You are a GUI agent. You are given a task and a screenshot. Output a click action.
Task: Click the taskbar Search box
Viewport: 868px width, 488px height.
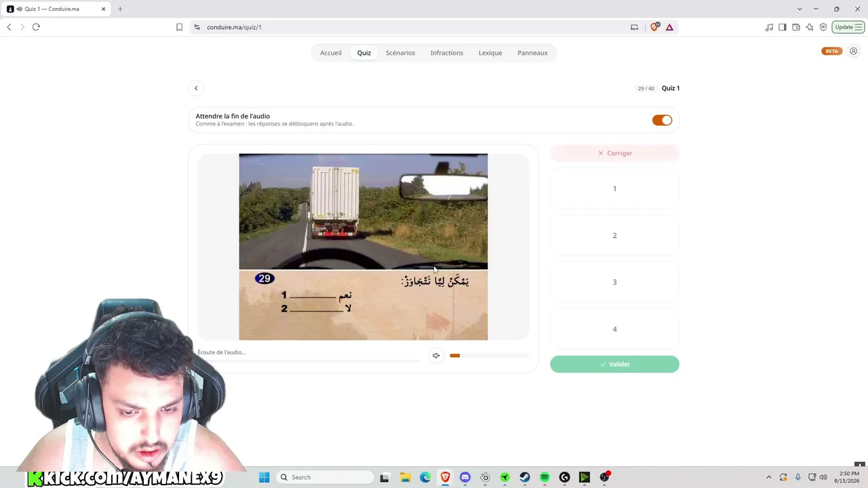tap(325, 477)
